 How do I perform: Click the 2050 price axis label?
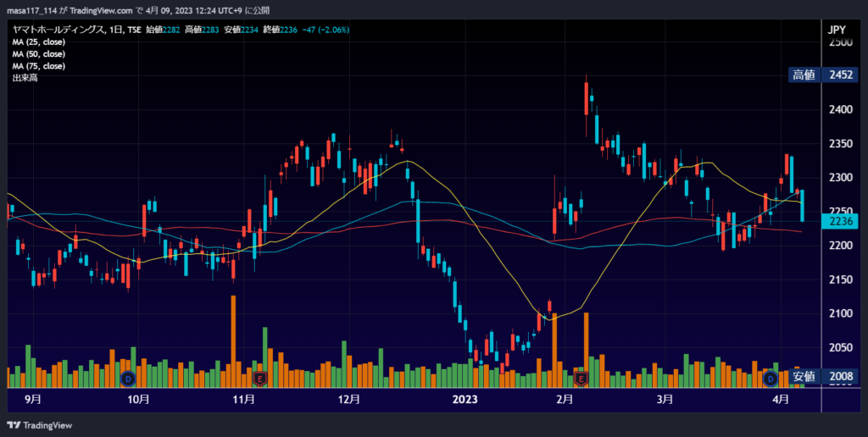[x=840, y=348]
